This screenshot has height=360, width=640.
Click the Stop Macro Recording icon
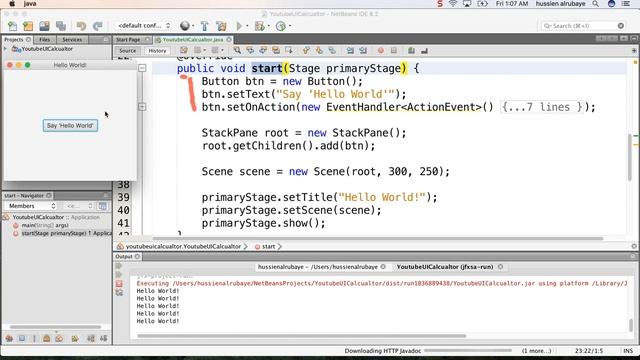[x=393, y=51]
